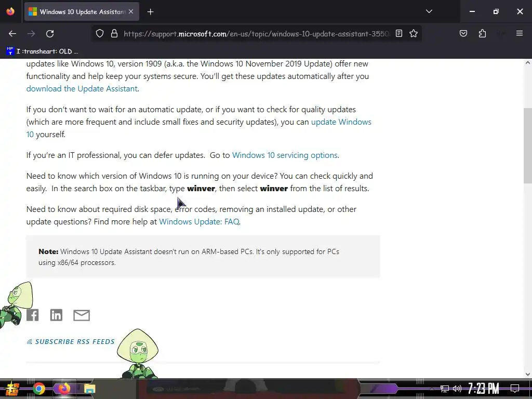Select the Windows 10 Update Assistant tab

click(x=82, y=12)
